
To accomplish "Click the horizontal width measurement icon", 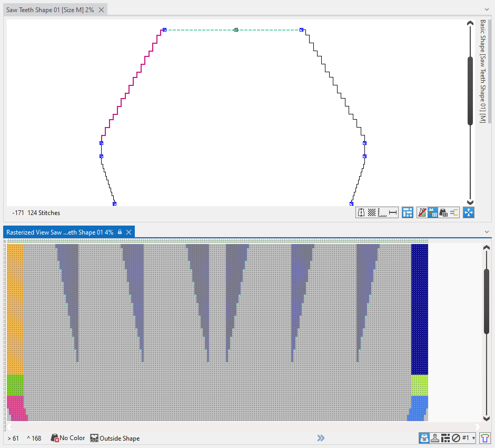I will click(393, 212).
